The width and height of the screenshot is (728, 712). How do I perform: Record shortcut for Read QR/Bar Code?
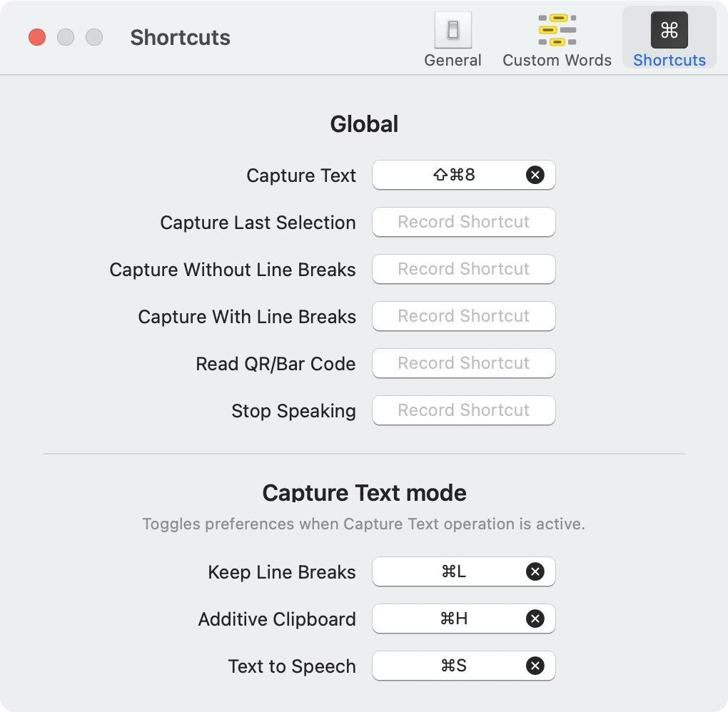(463, 363)
